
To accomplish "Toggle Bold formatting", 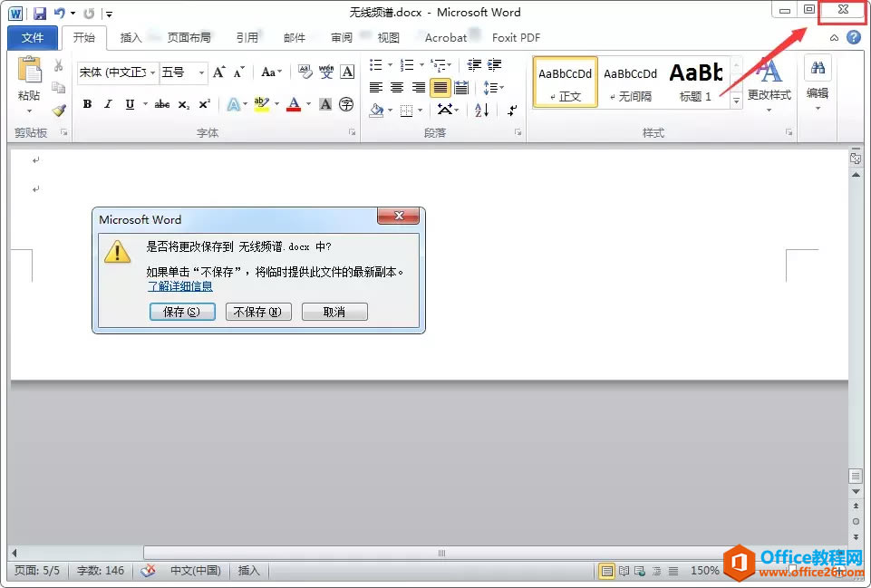I will pyautogui.click(x=87, y=104).
